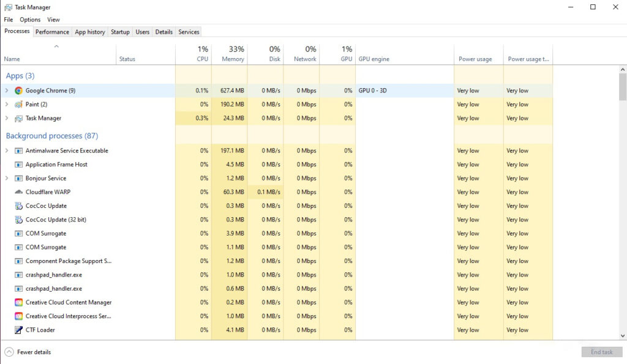
Task: Open the Options menu
Action: point(29,19)
